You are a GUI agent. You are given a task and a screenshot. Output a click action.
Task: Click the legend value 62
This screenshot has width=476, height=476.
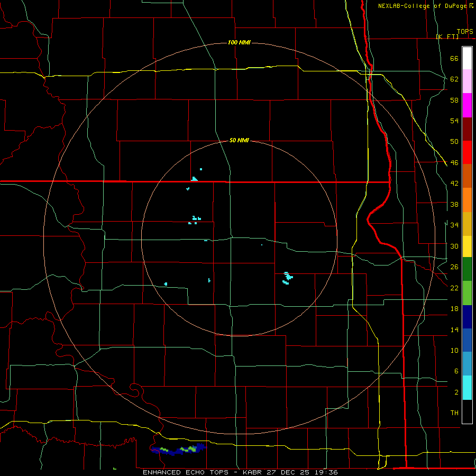point(454,79)
